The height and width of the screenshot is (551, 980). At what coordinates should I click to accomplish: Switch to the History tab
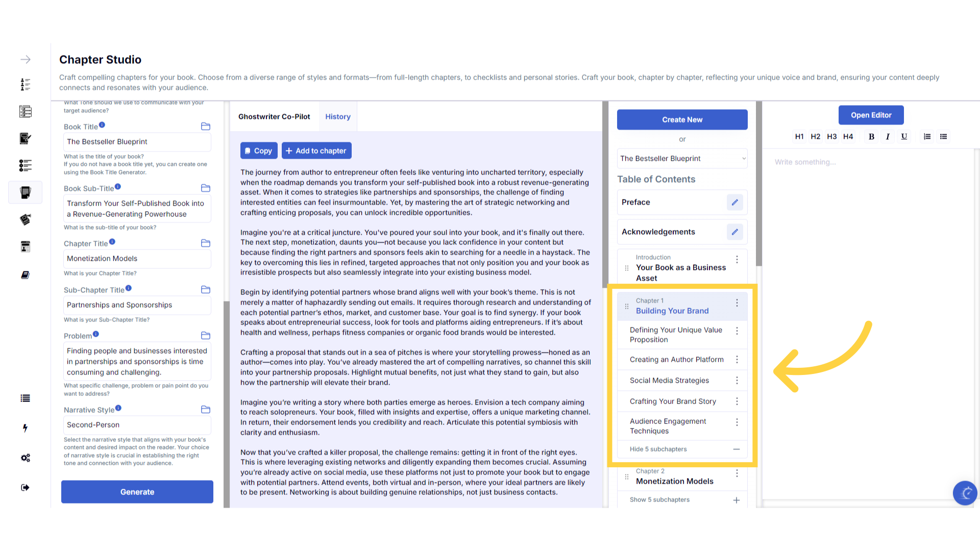[338, 117]
